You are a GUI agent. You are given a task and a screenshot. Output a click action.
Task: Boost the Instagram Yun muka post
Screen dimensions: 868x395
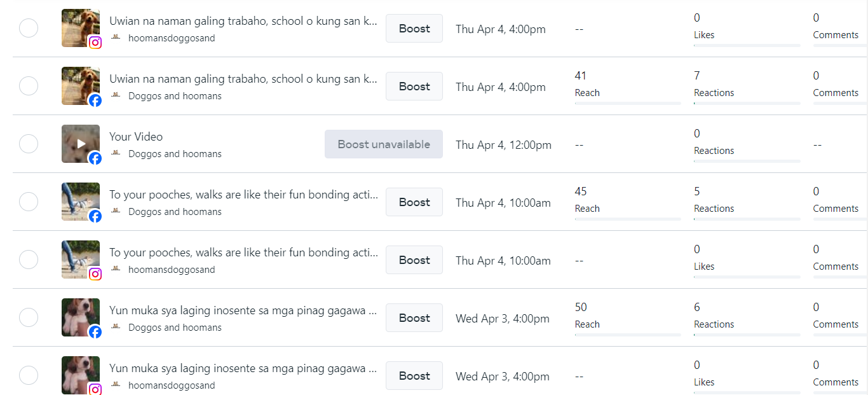click(x=414, y=376)
